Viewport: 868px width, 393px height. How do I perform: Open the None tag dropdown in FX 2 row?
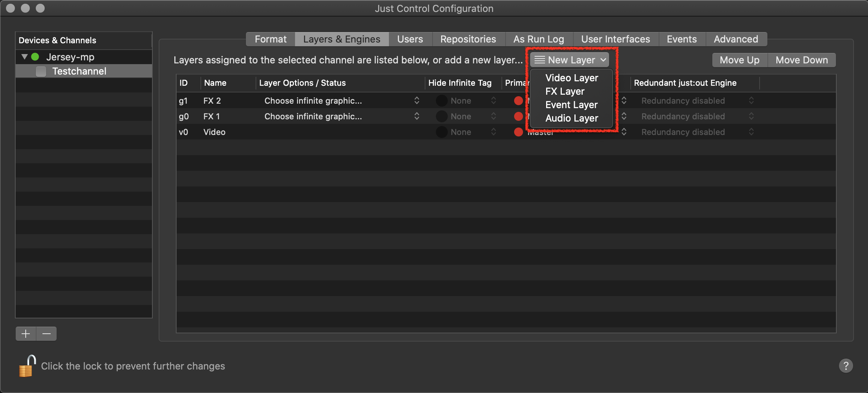pyautogui.click(x=473, y=101)
